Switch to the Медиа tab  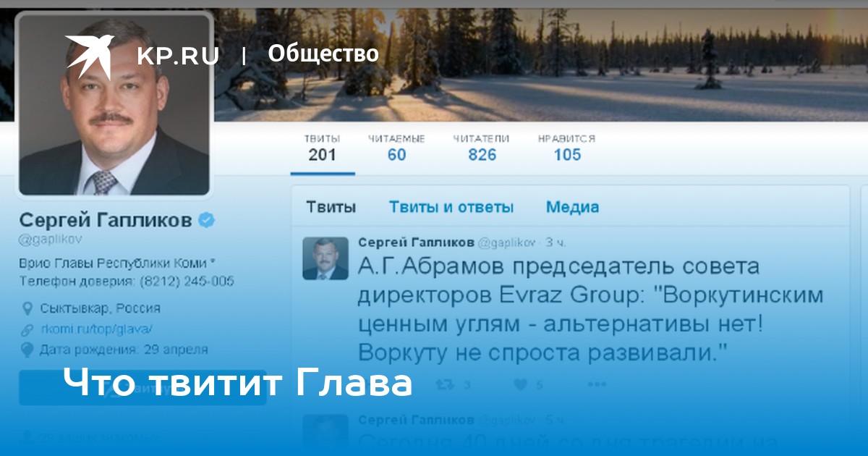click(x=572, y=207)
